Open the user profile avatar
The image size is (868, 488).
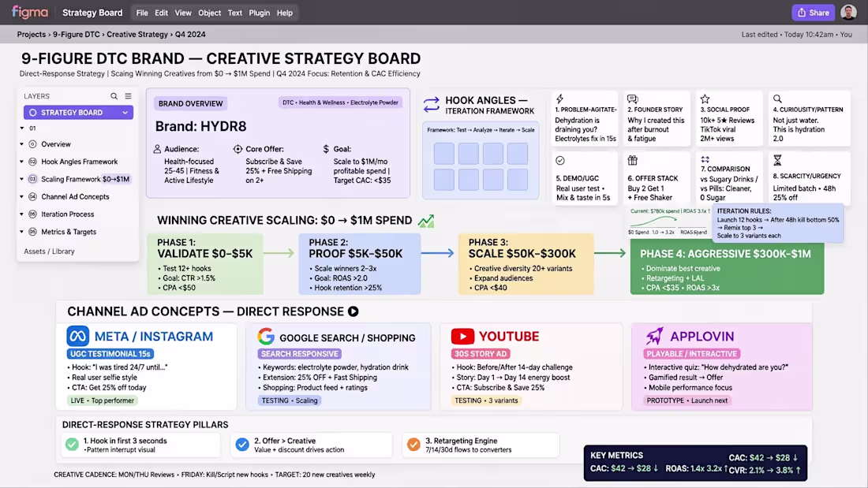click(x=848, y=12)
